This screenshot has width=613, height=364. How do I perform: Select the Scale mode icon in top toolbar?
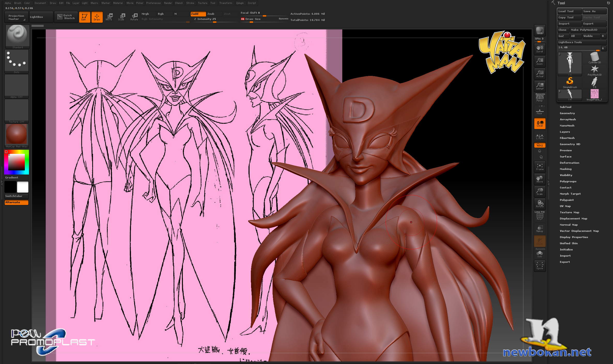(x=121, y=17)
